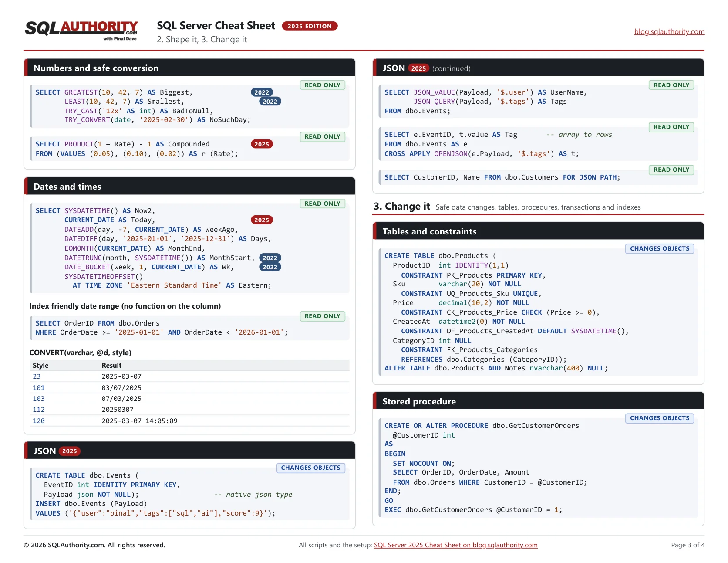Click the READ ONLY badge above the JSON_VALUE query

(671, 85)
